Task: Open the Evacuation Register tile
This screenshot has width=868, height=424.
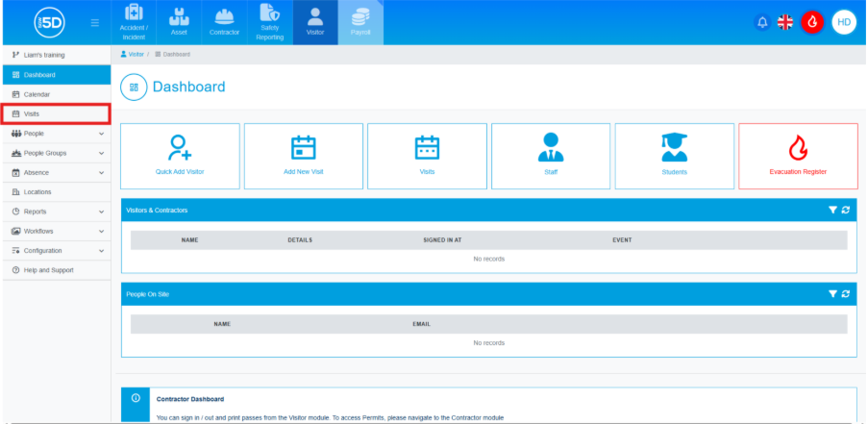Action: pos(798,156)
